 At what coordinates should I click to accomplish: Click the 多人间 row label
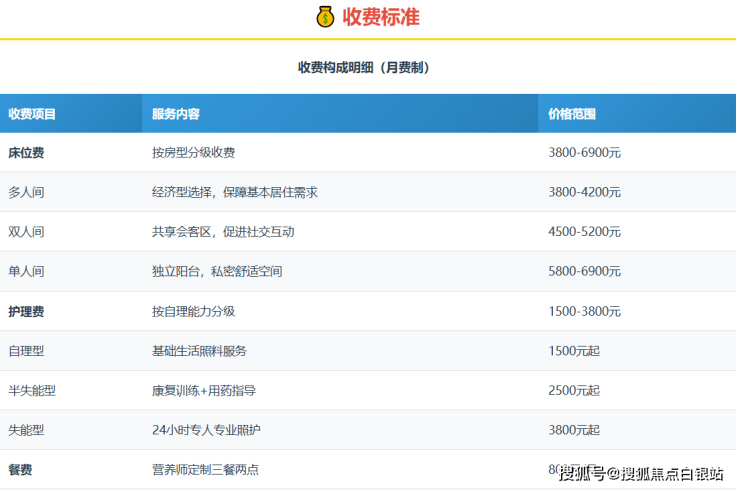(26, 192)
